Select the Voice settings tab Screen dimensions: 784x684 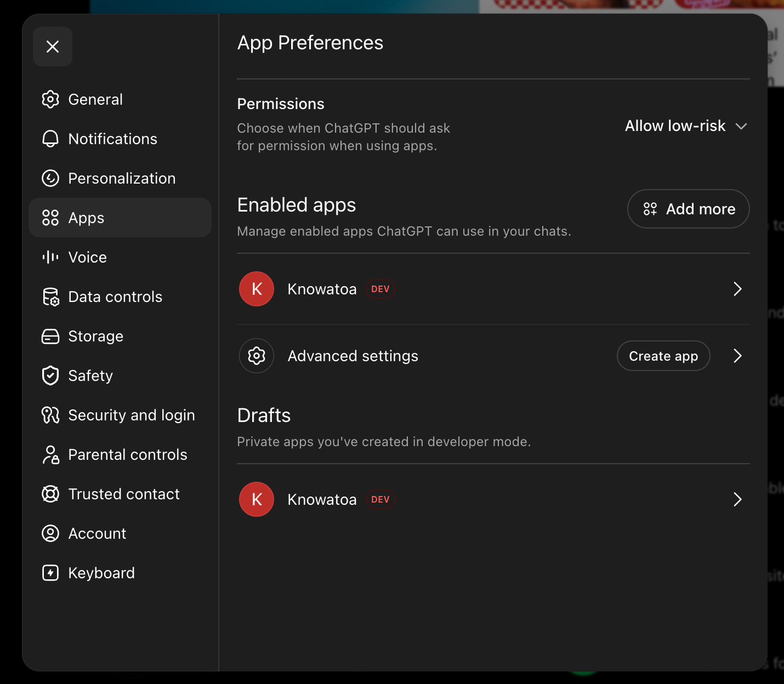coord(120,257)
